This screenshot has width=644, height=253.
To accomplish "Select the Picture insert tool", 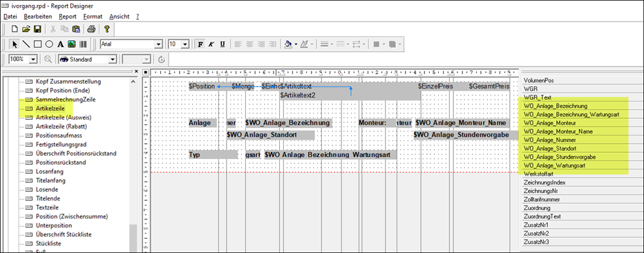I will [x=71, y=44].
